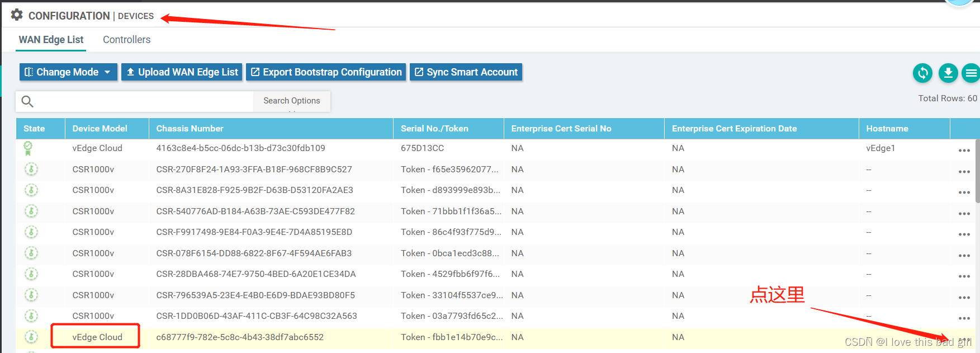Click the table vertical scrollbar
The image size is (980, 353).
tap(978, 171)
